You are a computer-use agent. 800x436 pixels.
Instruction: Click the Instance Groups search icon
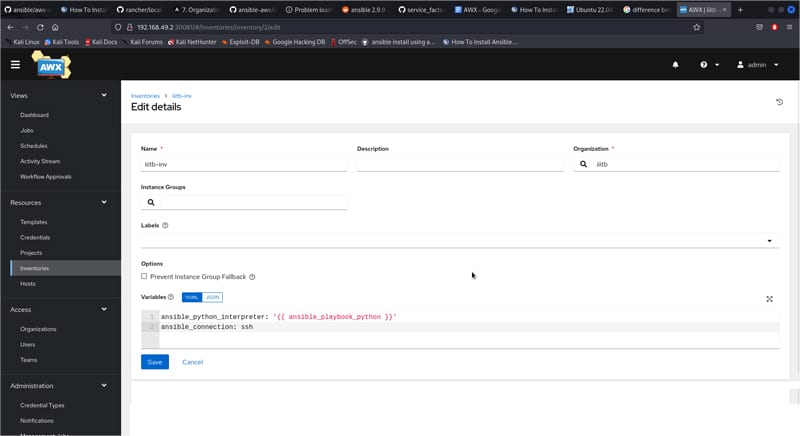151,202
